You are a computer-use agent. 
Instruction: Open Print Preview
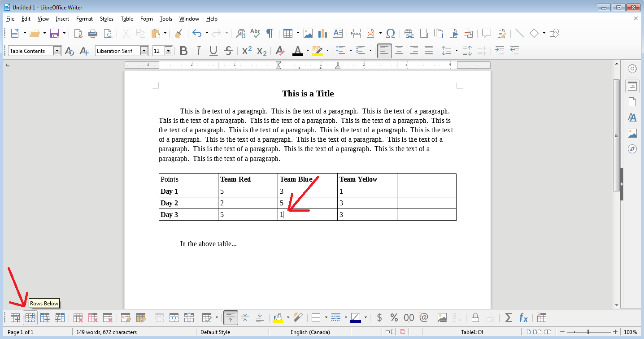[108, 33]
